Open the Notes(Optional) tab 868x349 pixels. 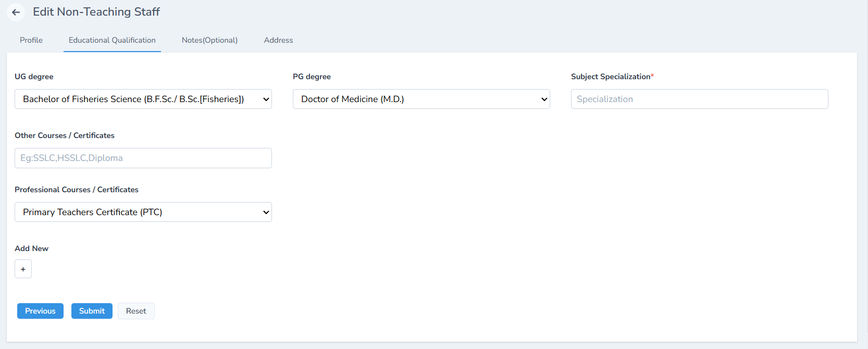pyautogui.click(x=209, y=40)
